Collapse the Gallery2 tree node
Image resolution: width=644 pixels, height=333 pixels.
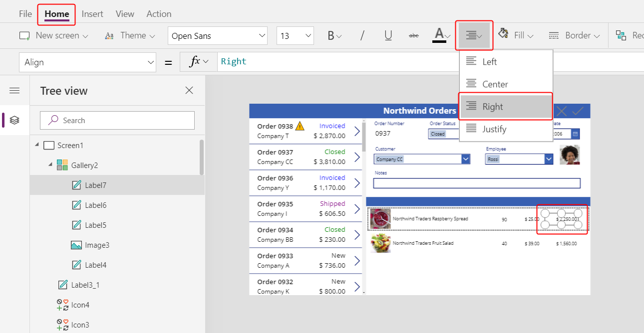tap(50, 165)
